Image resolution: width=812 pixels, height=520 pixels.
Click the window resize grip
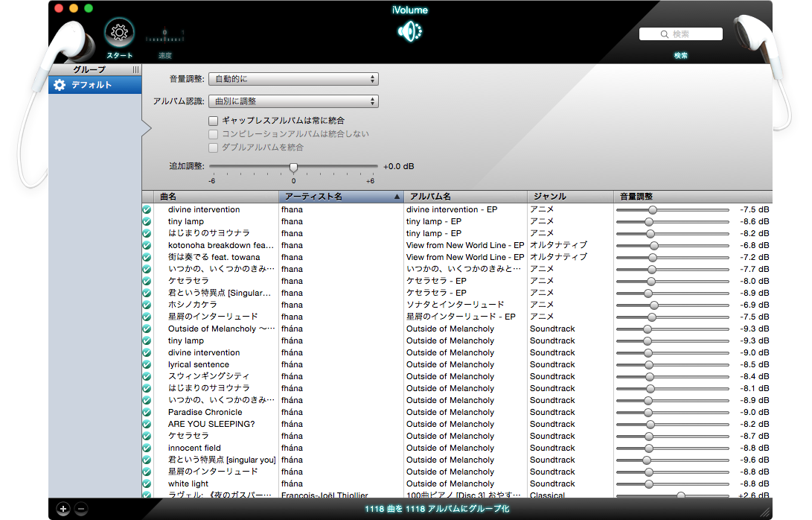click(765, 513)
